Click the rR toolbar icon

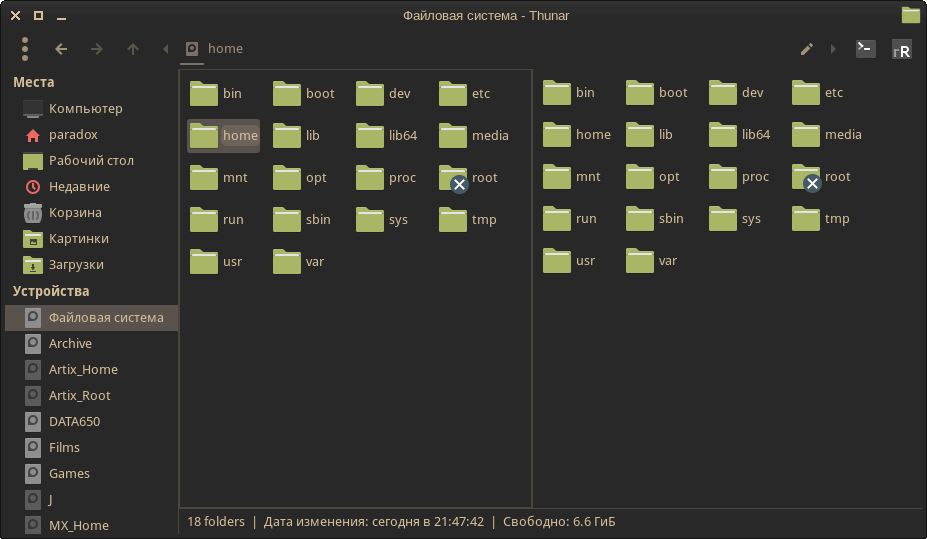click(902, 50)
